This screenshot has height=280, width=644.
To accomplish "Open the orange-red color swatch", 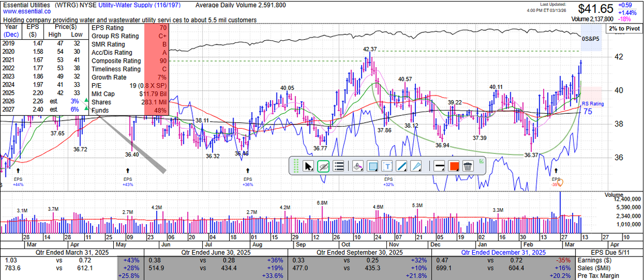I will [x=453, y=166].
